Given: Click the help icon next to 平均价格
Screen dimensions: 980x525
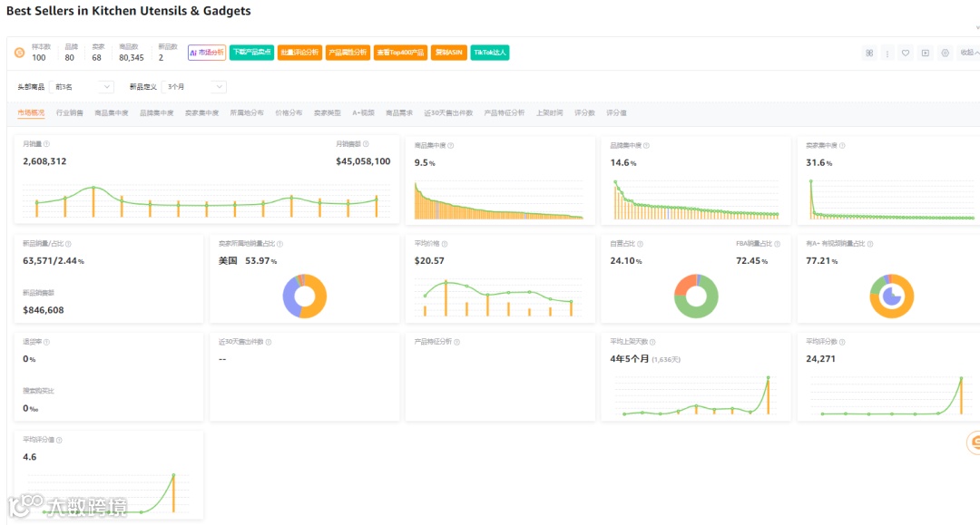Looking at the screenshot, I should tap(445, 244).
